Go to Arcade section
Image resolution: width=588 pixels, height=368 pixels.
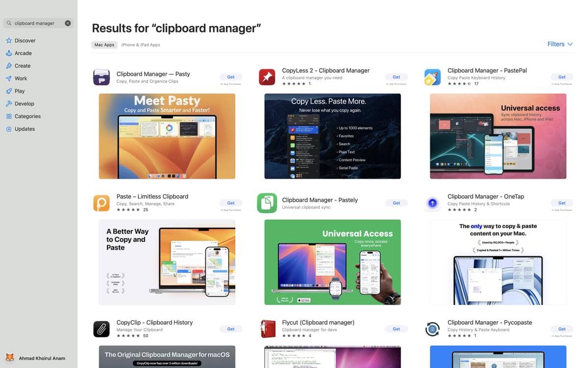(x=23, y=53)
